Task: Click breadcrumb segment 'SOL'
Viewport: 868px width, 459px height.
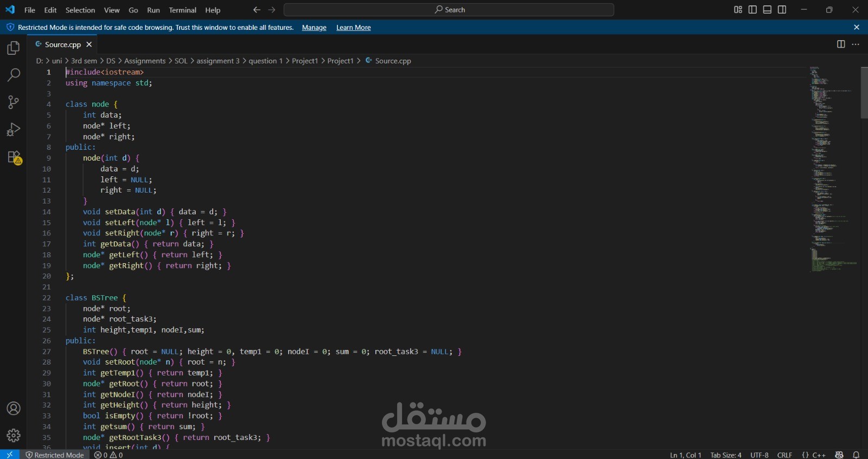Action: coord(181,61)
